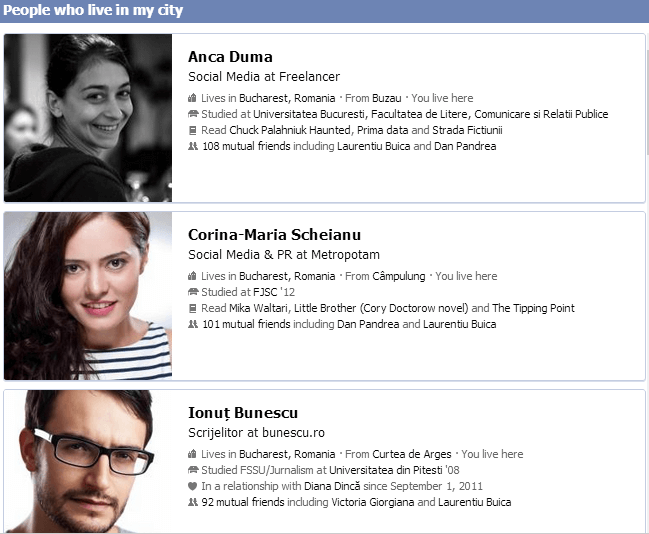Open the Curtea de Arges hometown link

[412, 454]
